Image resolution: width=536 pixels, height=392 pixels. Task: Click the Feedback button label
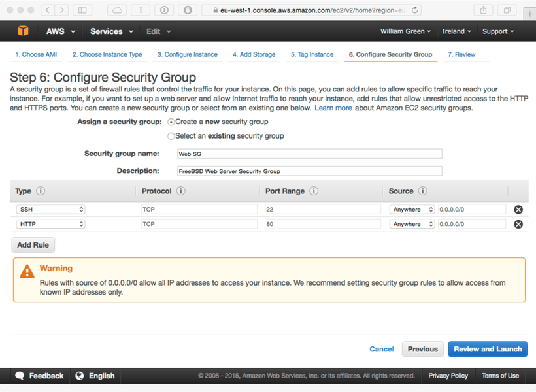click(x=46, y=376)
